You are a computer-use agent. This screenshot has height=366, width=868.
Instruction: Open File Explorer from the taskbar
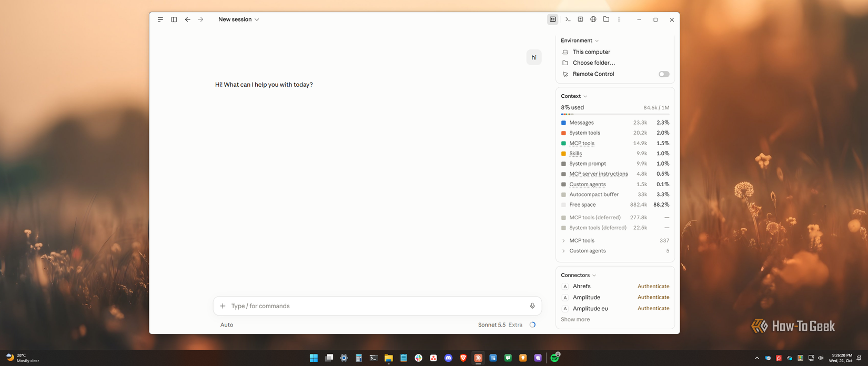point(388,358)
